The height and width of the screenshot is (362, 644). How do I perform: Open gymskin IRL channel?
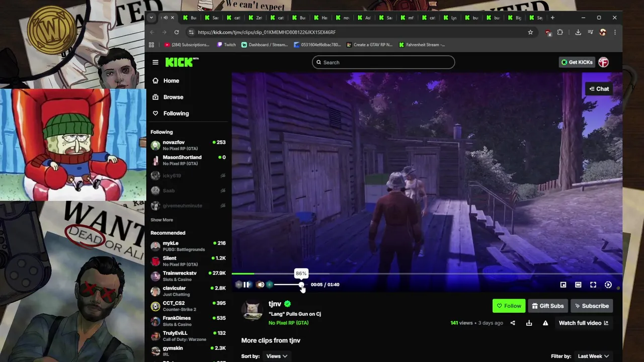click(188, 351)
